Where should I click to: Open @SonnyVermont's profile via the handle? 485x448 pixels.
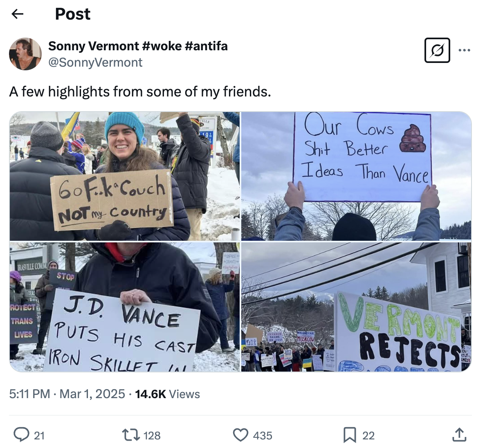(96, 62)
